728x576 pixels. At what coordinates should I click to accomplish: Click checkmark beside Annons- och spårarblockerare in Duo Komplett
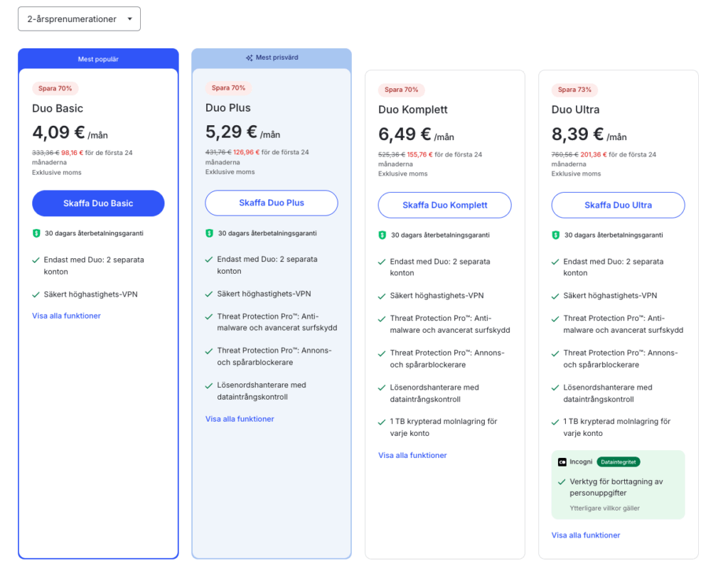tap(382, 353)
